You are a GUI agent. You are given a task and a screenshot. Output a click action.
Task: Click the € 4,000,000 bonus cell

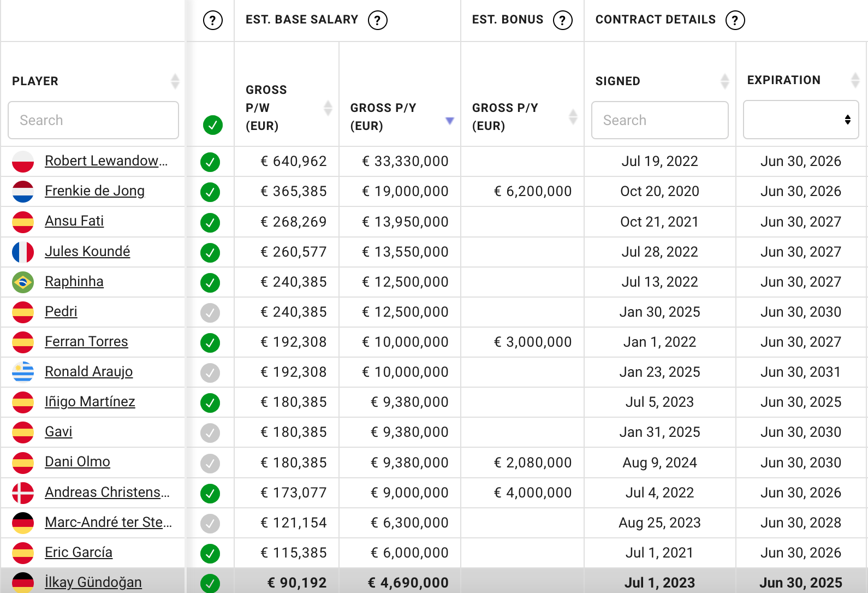[x=533, y=493]
